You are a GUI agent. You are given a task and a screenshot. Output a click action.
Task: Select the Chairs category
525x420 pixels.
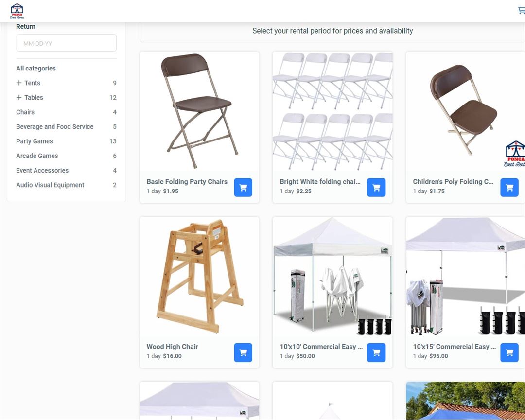25,112
